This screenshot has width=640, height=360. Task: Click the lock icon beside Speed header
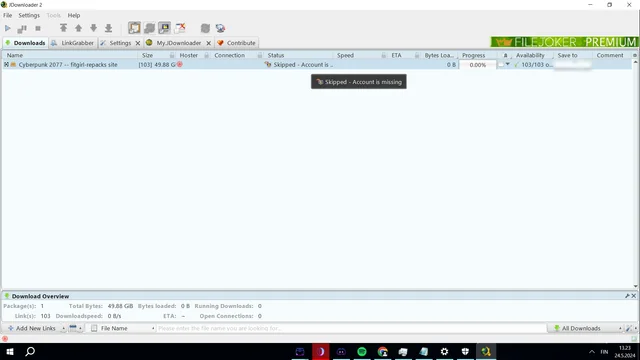click(x=384, y=55)
